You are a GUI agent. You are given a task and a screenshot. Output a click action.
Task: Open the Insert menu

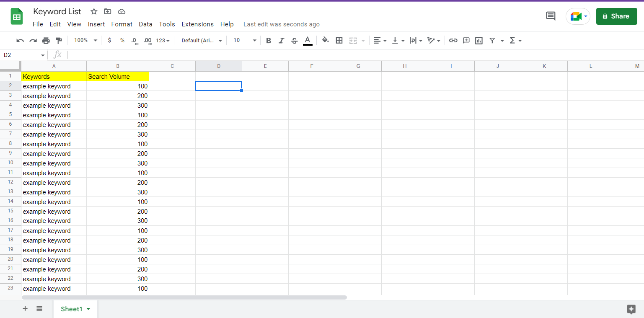tap(96, 24)
